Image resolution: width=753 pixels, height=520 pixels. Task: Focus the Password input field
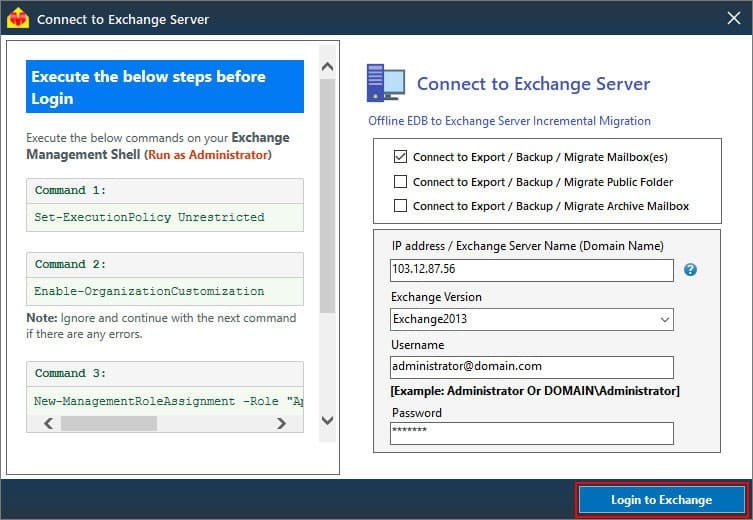tap(532, 433)
